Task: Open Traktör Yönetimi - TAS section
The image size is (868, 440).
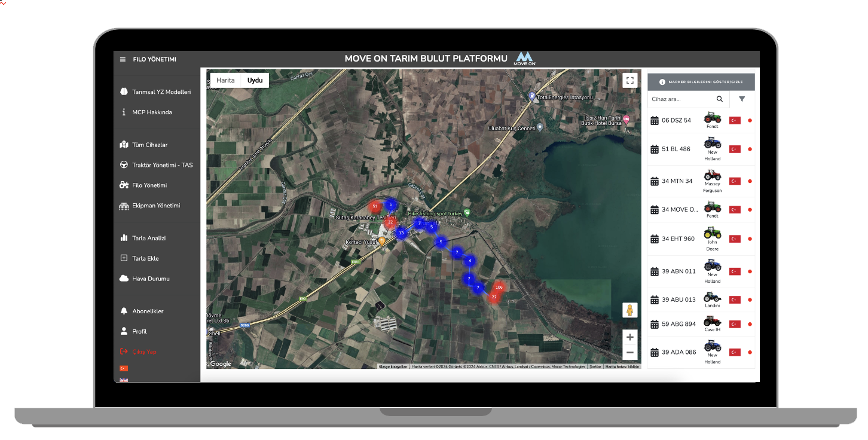Action: (x=162, y=165)
